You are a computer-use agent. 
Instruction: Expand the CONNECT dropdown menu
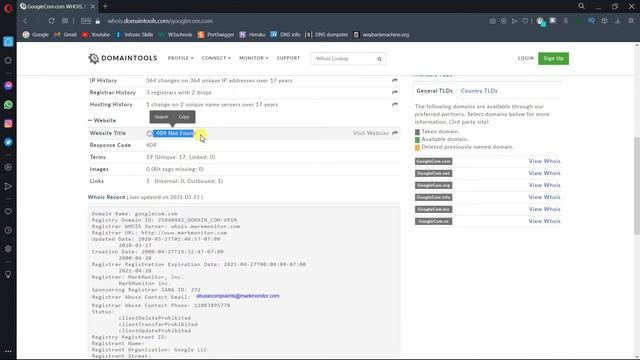(216, 58)
